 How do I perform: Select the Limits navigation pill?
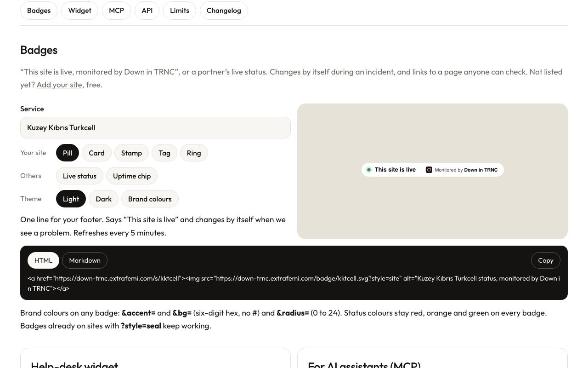[x=180, y=11]
